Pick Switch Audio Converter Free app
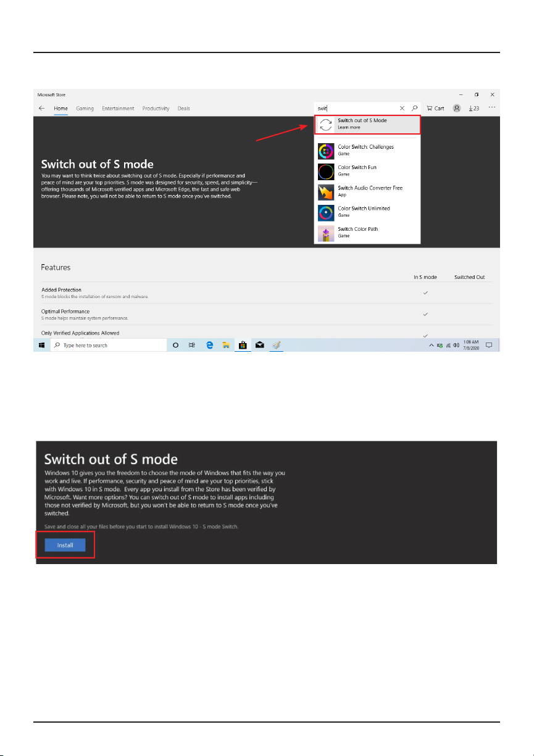 tap(367, 191)
